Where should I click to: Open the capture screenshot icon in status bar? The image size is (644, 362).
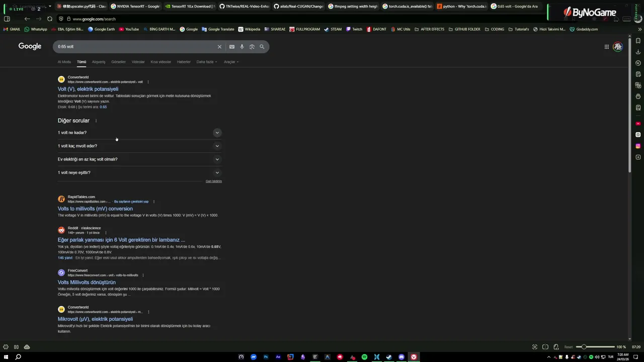pos(534,347)
